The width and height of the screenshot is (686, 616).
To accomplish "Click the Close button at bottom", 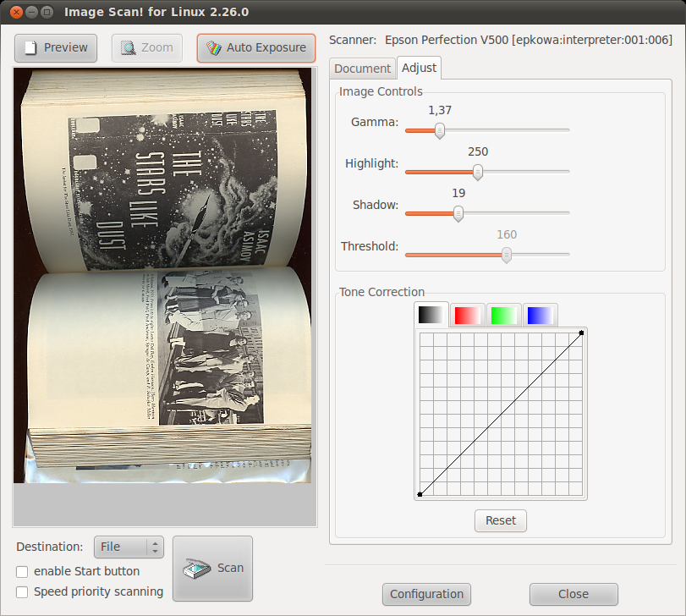I will pyautogui.click(x=573, y=594).
